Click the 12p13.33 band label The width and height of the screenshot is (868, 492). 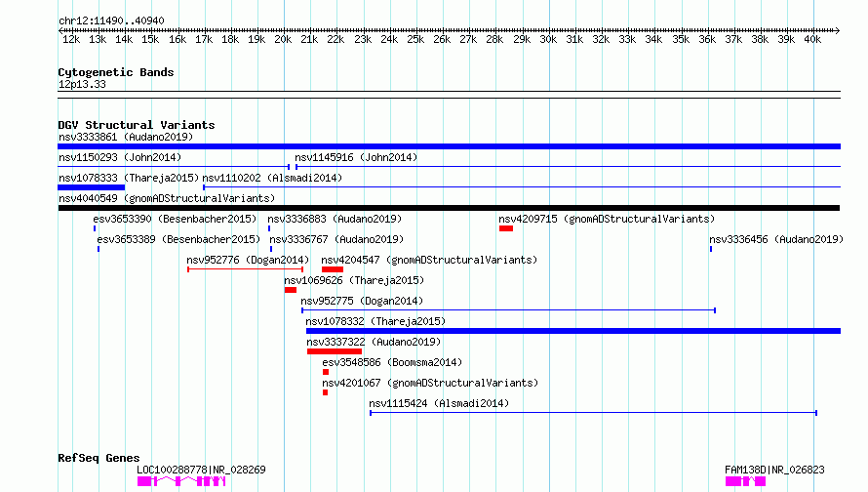pyautogui.click(x=82, y=84)
